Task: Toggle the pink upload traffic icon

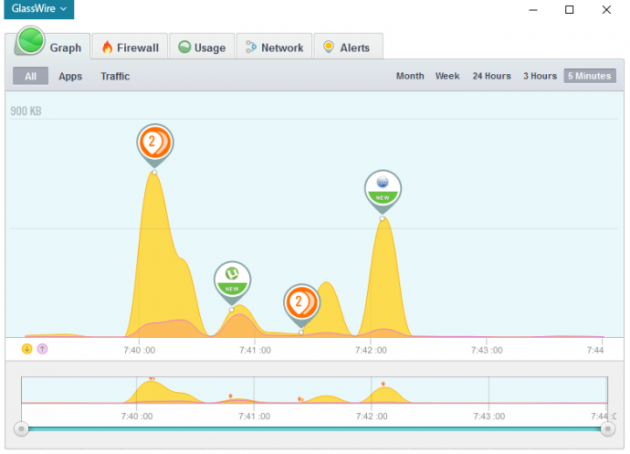Action: (x=42, y=349)
